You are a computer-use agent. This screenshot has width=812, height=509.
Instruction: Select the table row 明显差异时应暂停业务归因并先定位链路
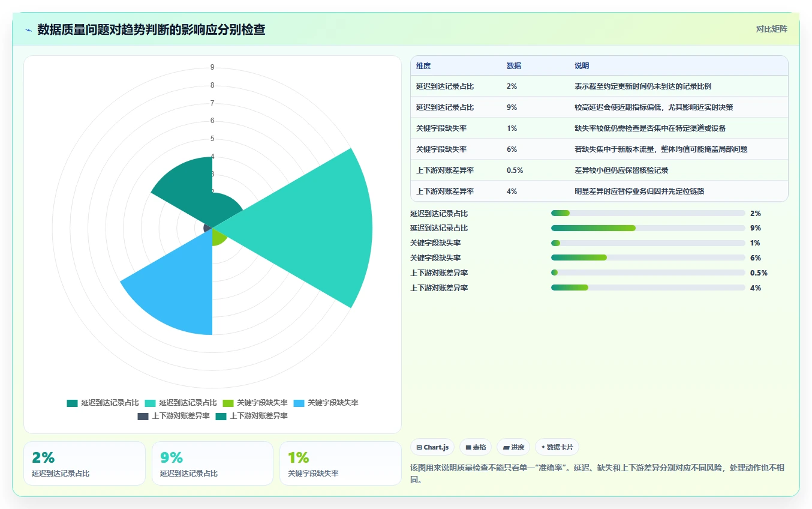tap(599, 191)
